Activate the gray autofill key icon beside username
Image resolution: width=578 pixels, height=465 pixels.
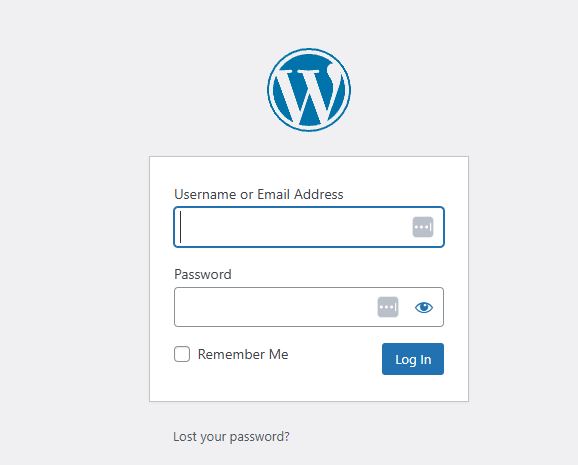(x=423, y=227)
